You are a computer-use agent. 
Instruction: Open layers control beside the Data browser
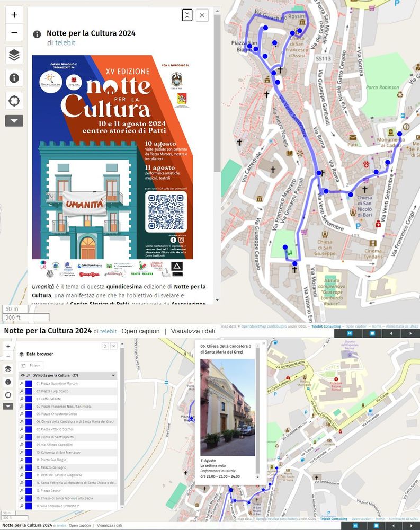(x=8, y=369)
